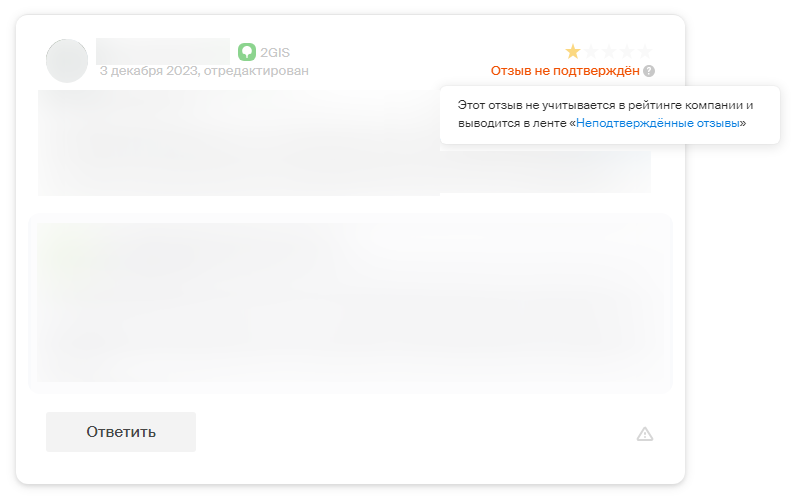Click the blurred company reply block
The height and width of the screenshot is (503, 791).
[x=350, y=302]
